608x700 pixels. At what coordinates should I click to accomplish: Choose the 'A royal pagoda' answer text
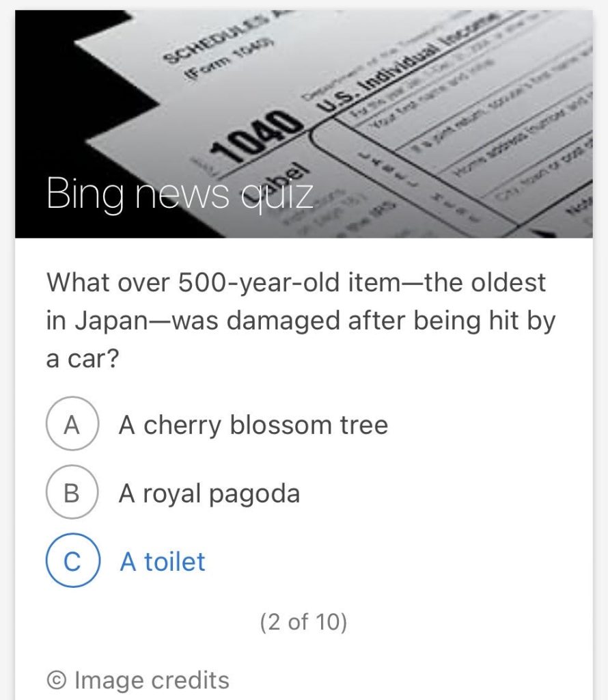pyautogui.click(x=209, y=494)
